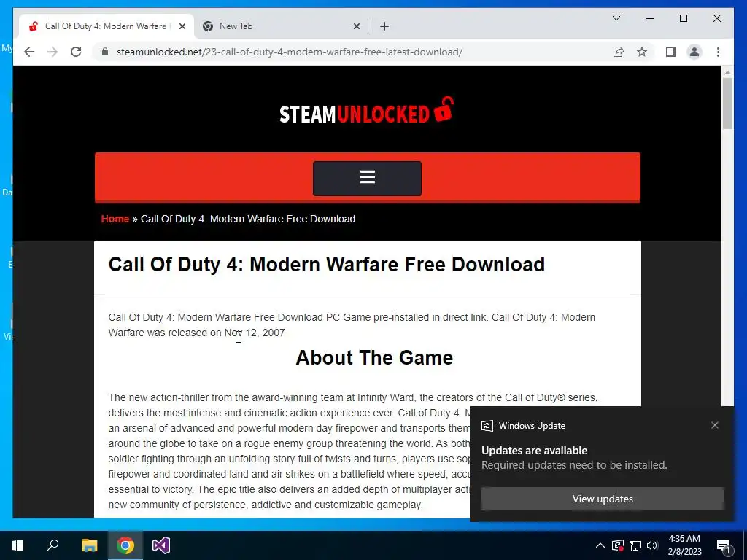Image resolution: width=747 pixels, height=560 pixels.
Task: Open the Chrome side panel icon
Action: [x=671, y=52]
